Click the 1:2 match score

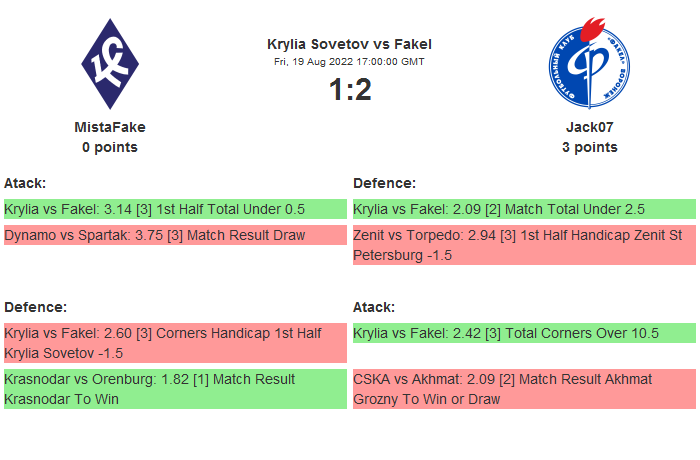pos(349,90)
